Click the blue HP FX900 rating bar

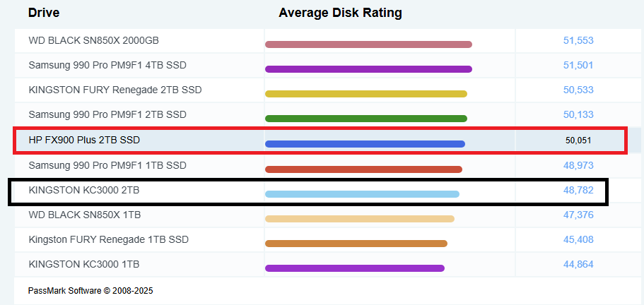(365, 144)
